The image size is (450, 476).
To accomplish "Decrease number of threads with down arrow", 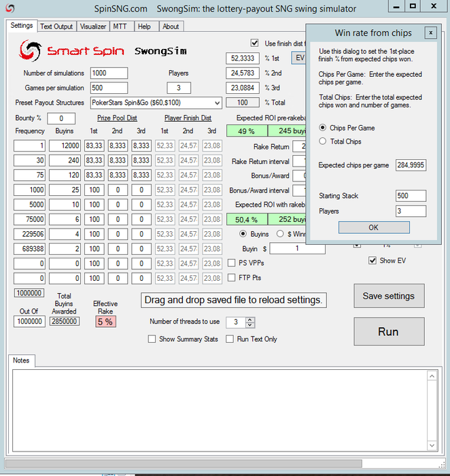I will pyautogui.click(x=249, y=325).
